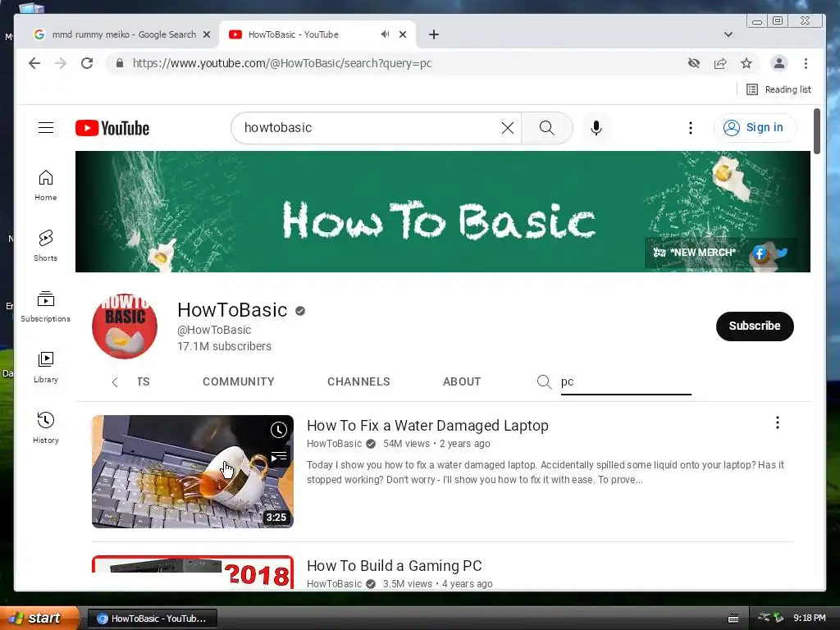The height and width of the screenshot is (630, 840).
Task: Select HowToBasic taskbar window button
Action: click(x=152, y=619)
